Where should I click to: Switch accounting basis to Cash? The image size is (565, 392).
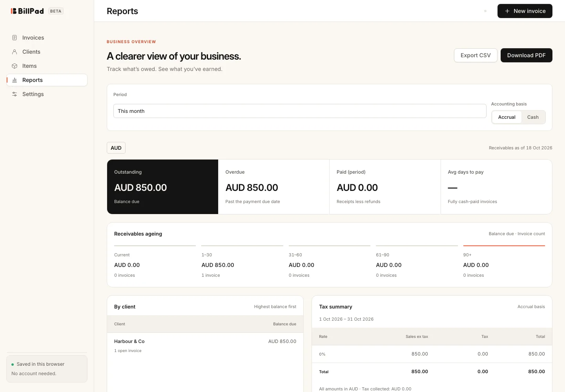pos(533,117)
